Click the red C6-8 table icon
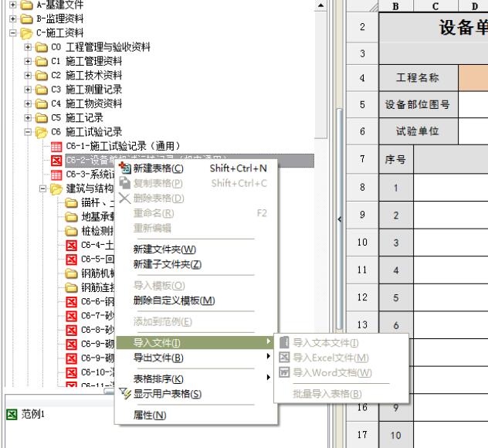 pos(71,330)
